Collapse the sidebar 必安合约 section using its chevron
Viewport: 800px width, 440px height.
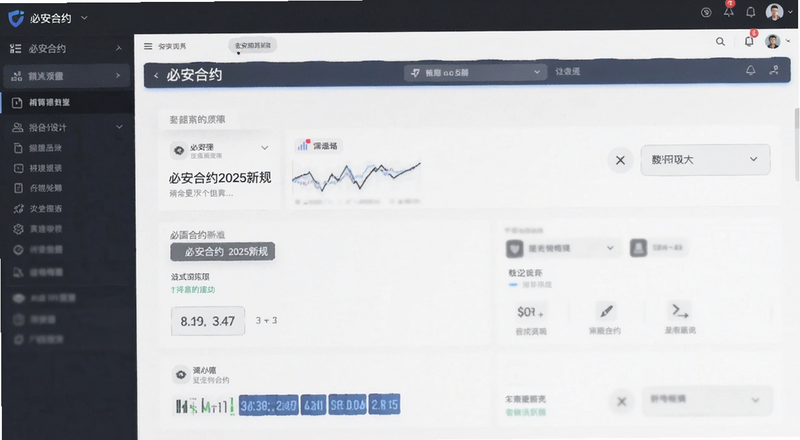119,48
